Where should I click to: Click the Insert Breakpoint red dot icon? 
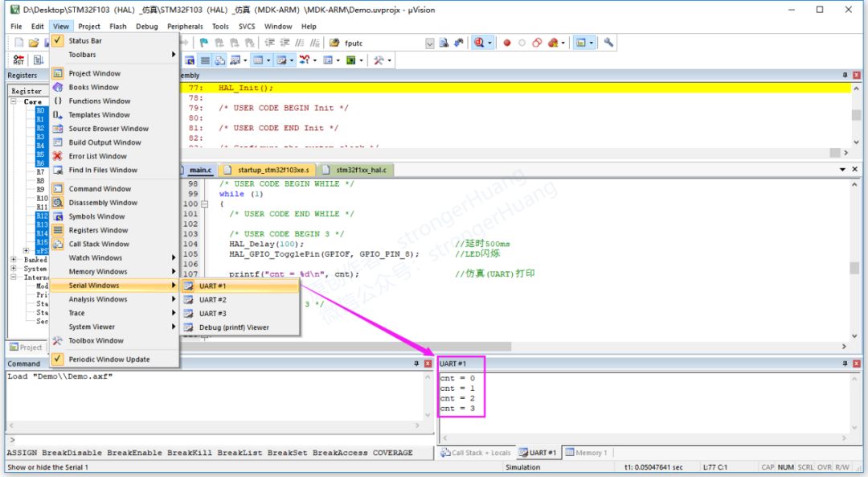pyautogui.click(x=507, y=43)
